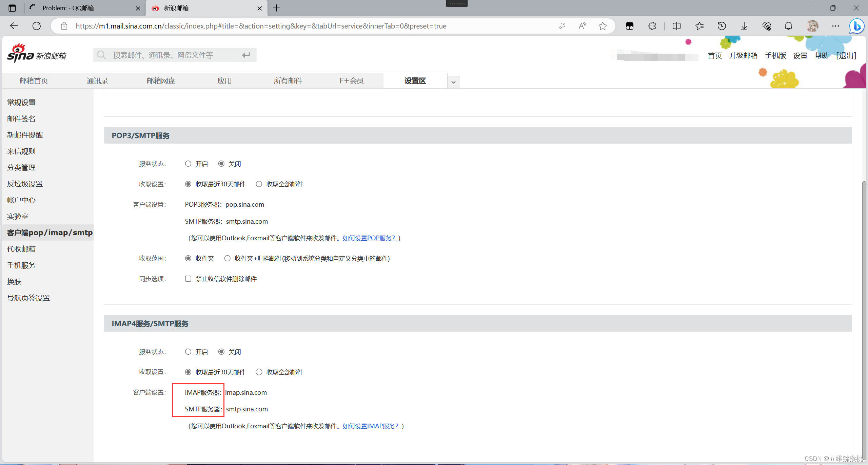Activate the Read aloud icon

click(582, 26)
